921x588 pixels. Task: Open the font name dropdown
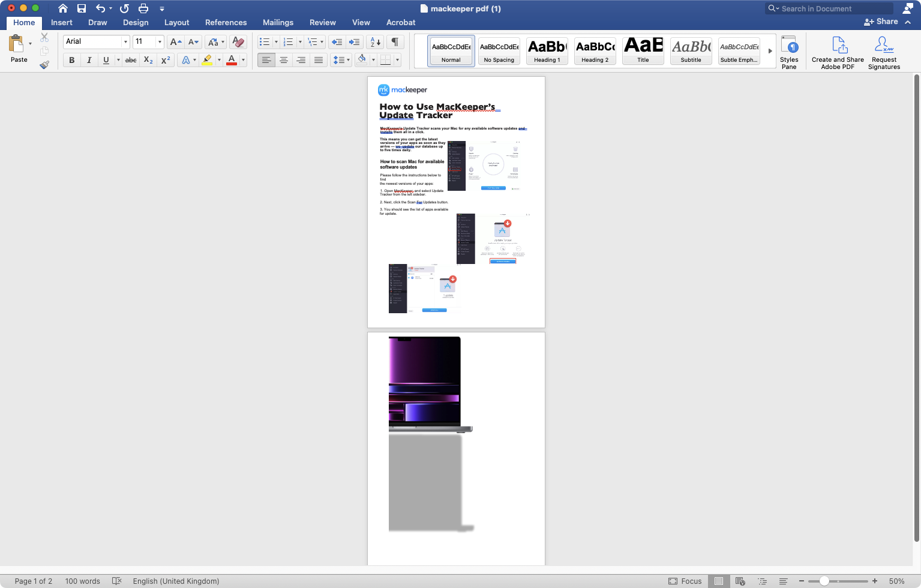coord(125,42)
